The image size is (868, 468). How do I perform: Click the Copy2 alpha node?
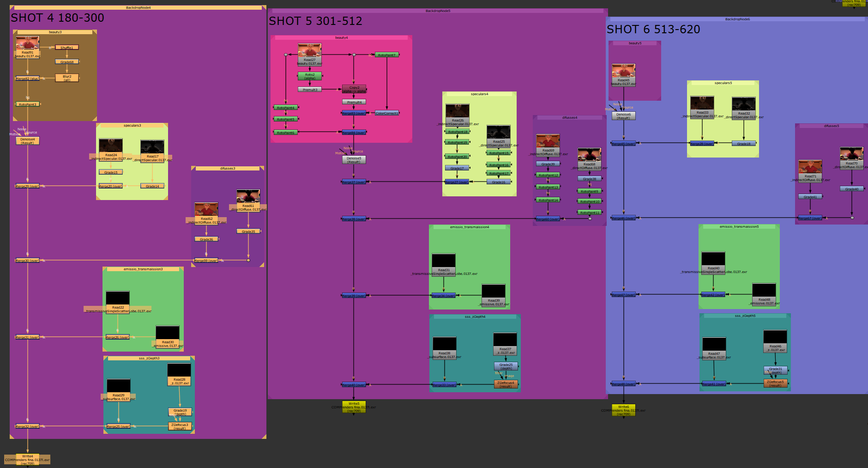pos(354,89)
